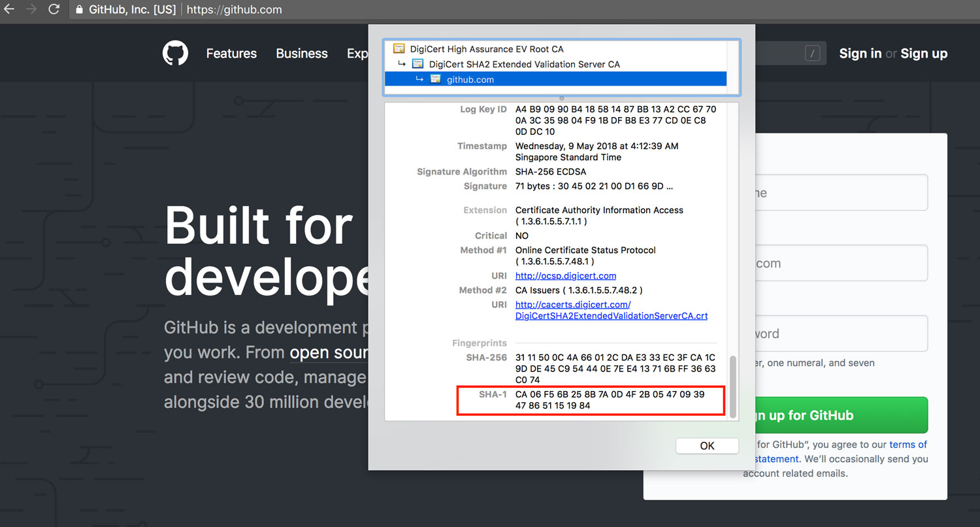Click the browser address bar URL
Viewport: 980px width, 527px height.
[x=235, y=10]
